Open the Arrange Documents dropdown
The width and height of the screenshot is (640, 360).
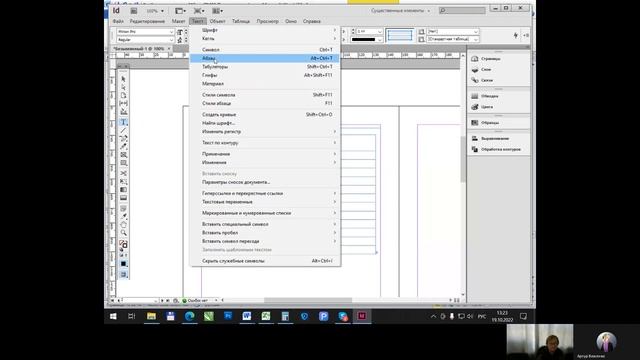(218, 11)
